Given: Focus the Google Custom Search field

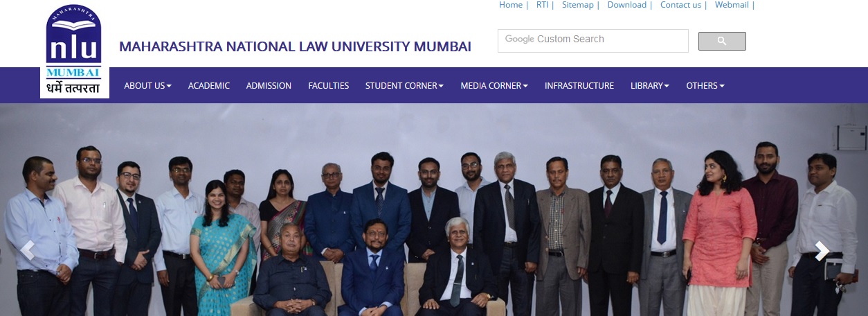Looking at the screenshot, I should [593, 41].
